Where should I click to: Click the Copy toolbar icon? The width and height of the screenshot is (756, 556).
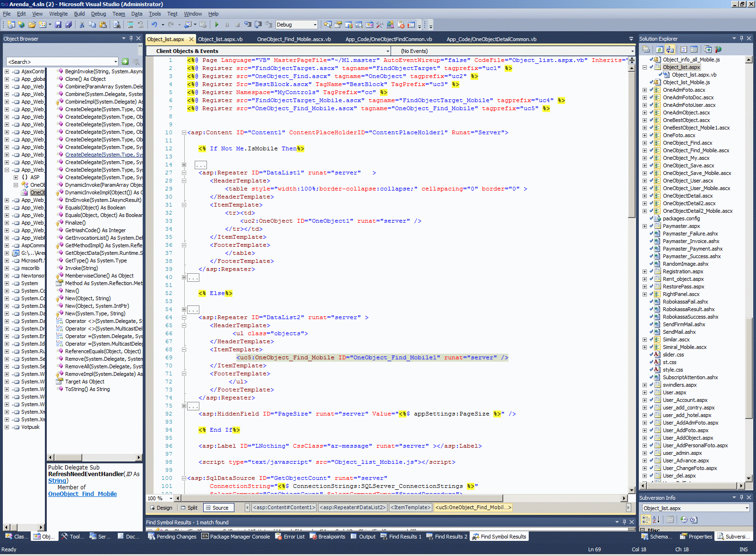coord(92,25)
